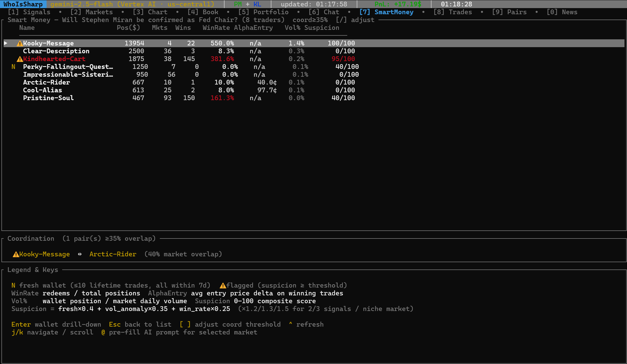This screenshot has width=627, height=364.
Task: Click warning icon in Coordination pair row
Action: (x=16, y=254)
